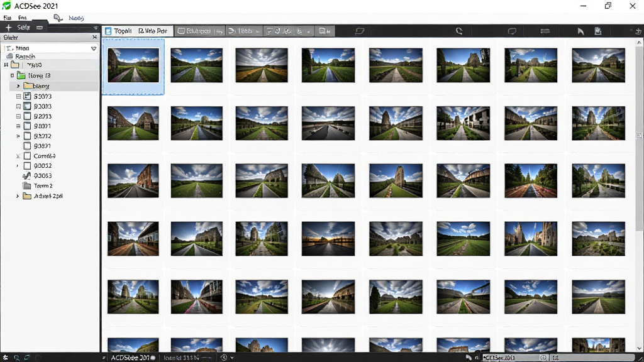The height and width of the screenshot is (362, 644).
Task: Click the icon before the Notg label
Action: (x=58, y=18)
